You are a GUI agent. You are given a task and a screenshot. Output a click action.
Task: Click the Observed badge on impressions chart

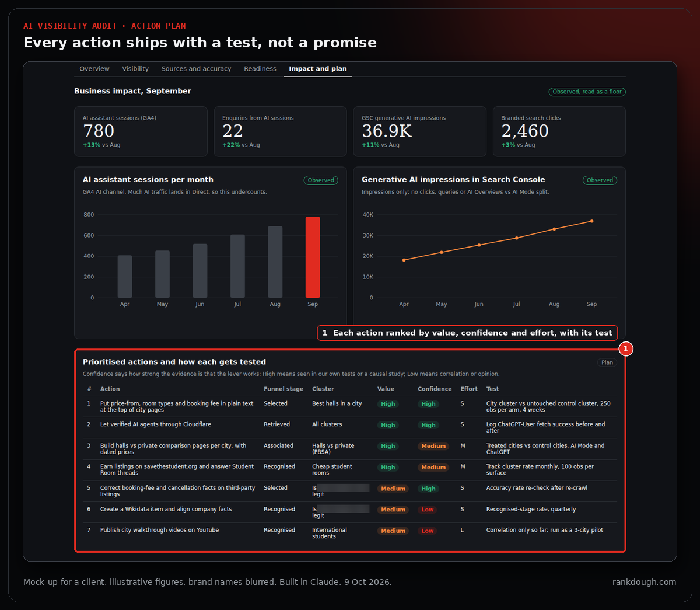pos(600,180)
